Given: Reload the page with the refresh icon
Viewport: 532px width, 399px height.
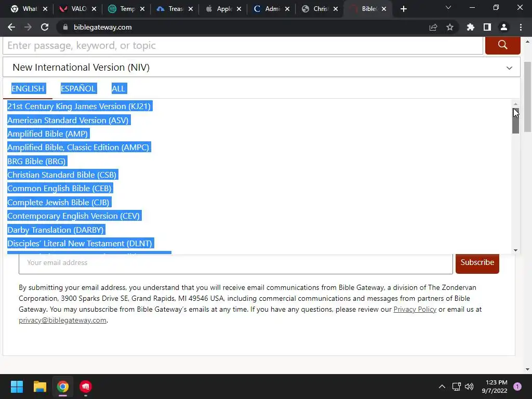Looking at the screenshot, I should pos(45,27).
